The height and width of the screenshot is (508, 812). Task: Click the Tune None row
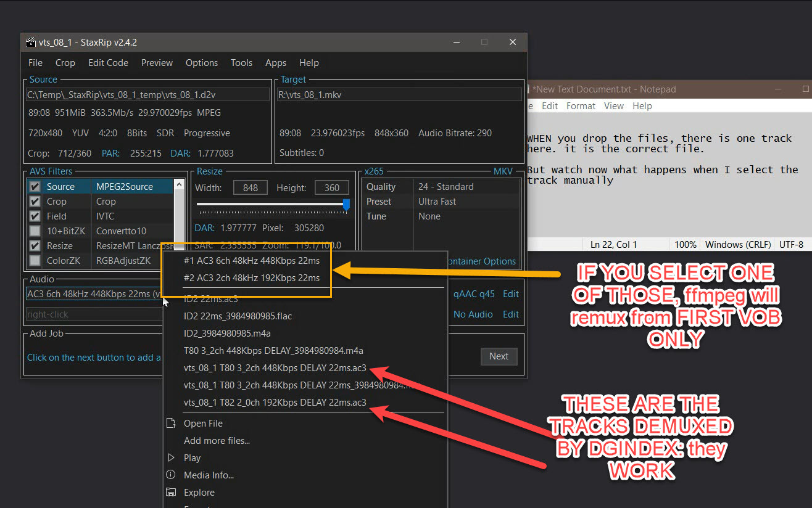441,216
